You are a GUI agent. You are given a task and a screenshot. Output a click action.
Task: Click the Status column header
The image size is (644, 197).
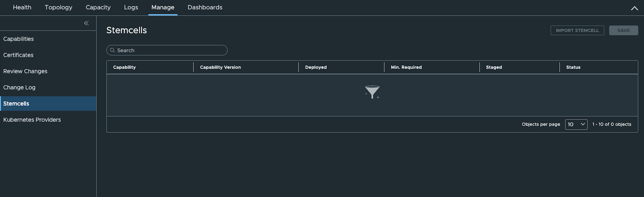(x=573, y=67)
